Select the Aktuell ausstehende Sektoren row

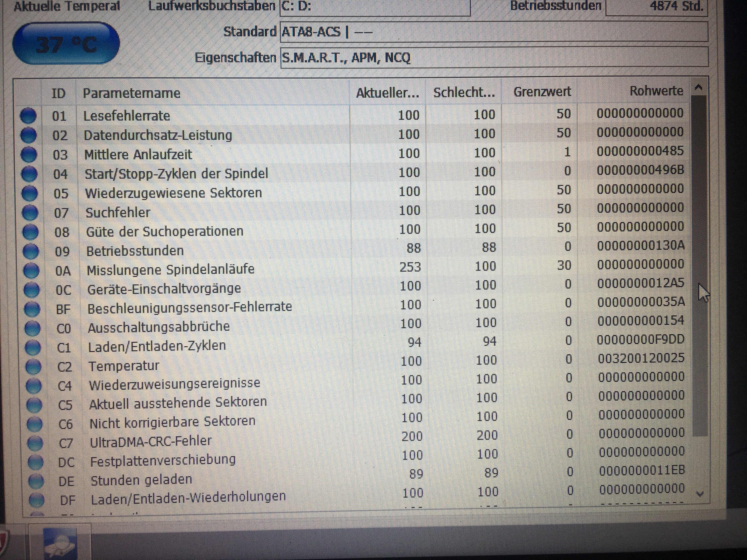pos(178,402)
